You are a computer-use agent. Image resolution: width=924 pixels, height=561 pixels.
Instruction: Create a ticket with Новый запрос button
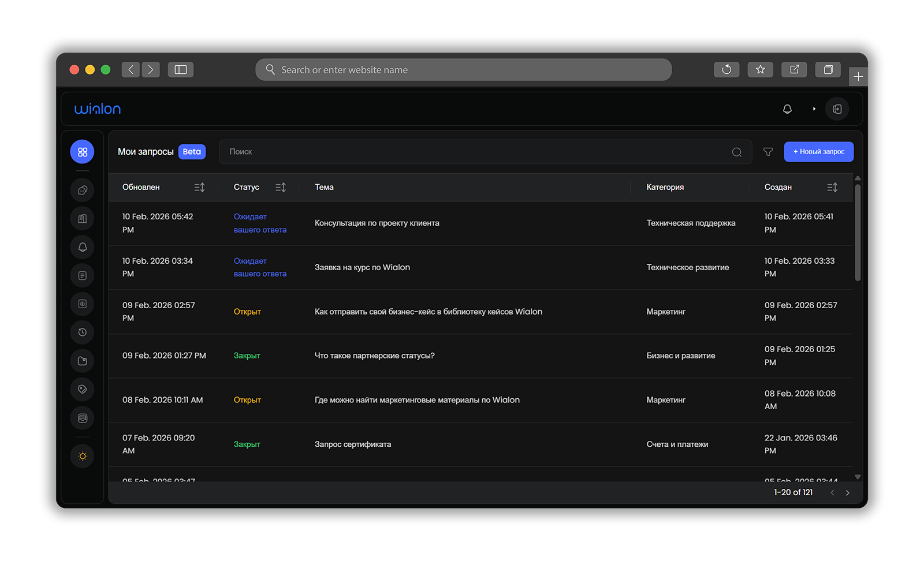(x=819, y=151)
